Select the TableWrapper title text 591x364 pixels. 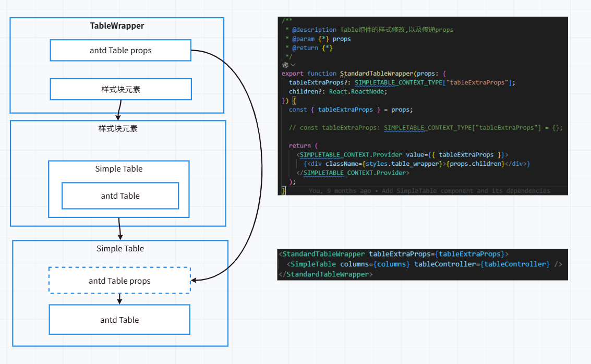[x=117, y=26]
